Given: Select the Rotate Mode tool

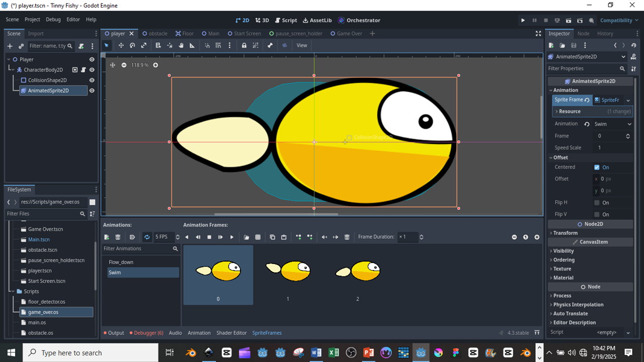Looking at the screenshot, I should [132, 45].
